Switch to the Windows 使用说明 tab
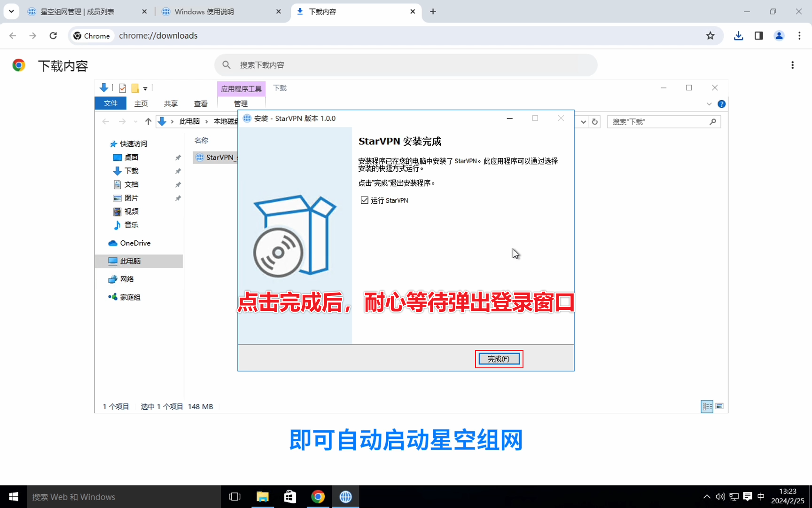 (204, 12)
